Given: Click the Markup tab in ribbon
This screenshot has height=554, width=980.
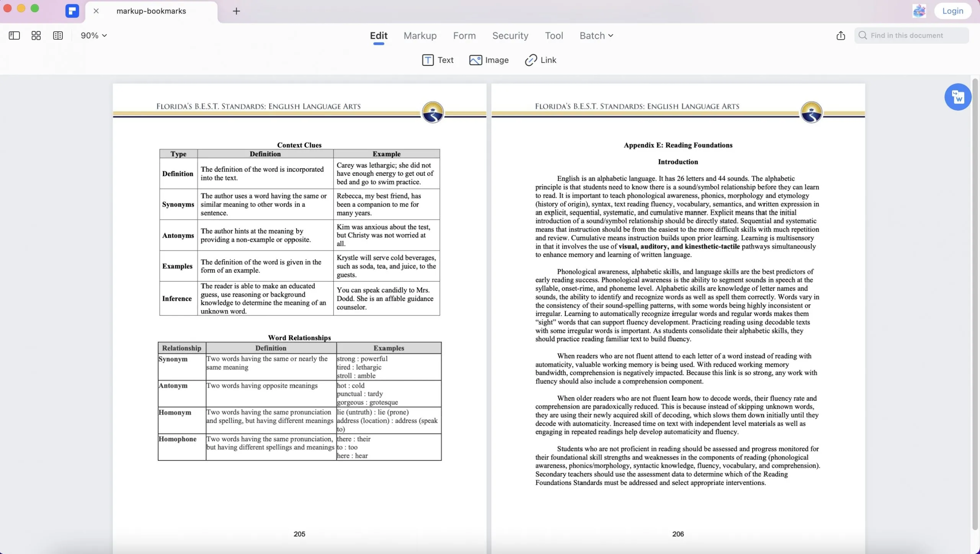Looking at the screenshot, I should pyautogui.click(x=420, y=35).
